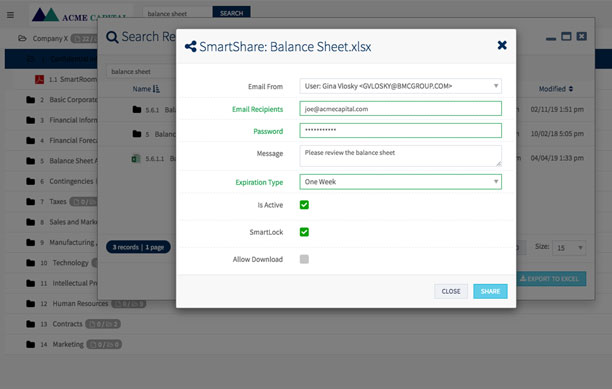This screenshot has width=612, height=389.
Task: Click the EXPORT TO EXCEL button
Action: point(551,279)
